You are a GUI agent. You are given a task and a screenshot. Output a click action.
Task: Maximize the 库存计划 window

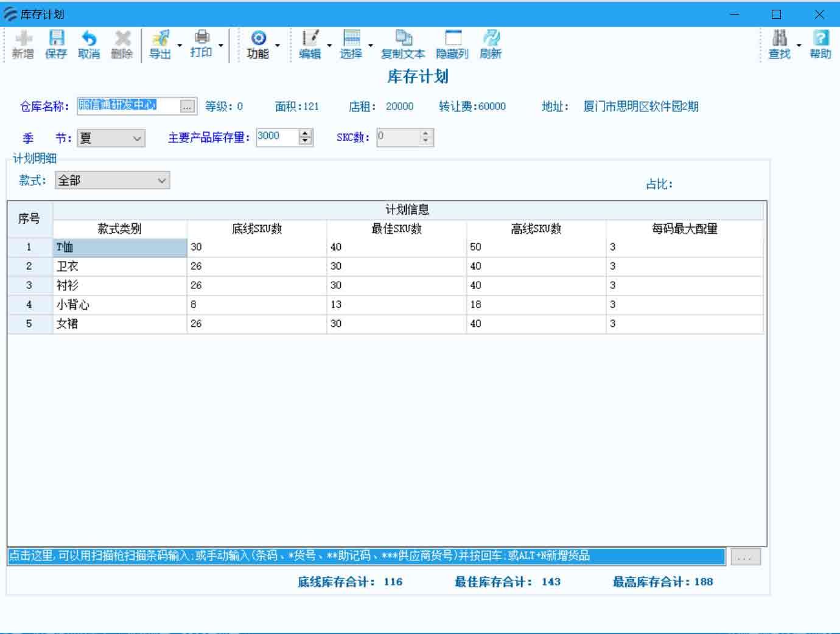pyautogui.click(x=777, y=14)
